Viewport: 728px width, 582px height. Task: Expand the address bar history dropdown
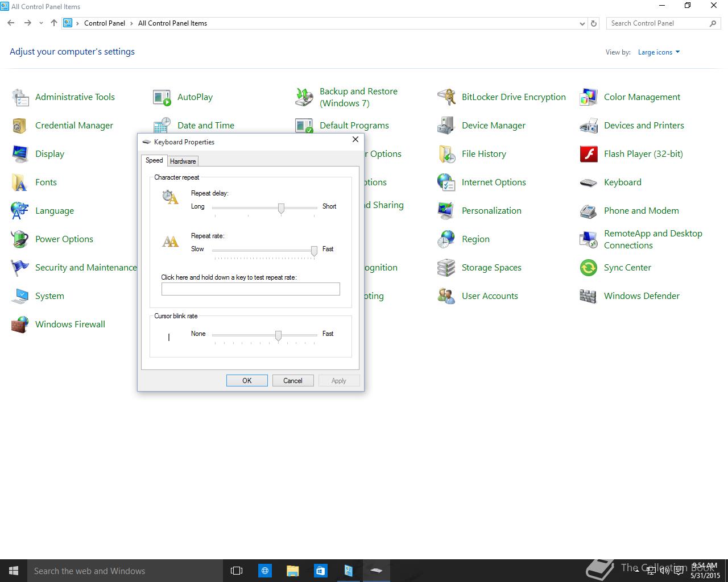(582, 24)
